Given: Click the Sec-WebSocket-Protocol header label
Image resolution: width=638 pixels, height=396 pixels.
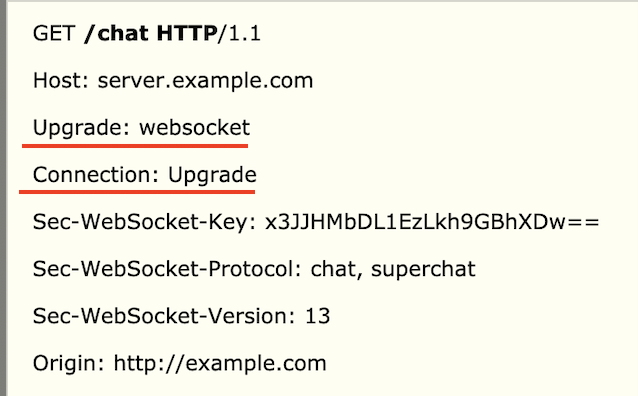Looking at the screenshot, I should pos(167,269).
